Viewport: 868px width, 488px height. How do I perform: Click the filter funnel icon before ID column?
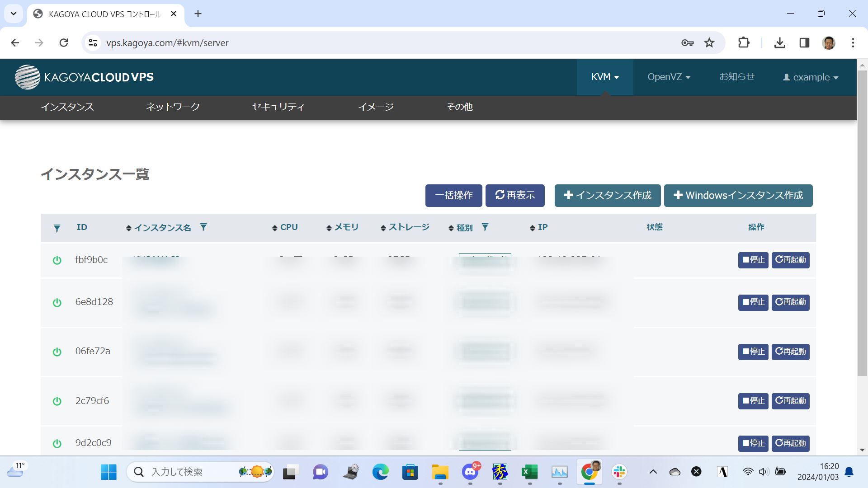(x=57, y=228)
